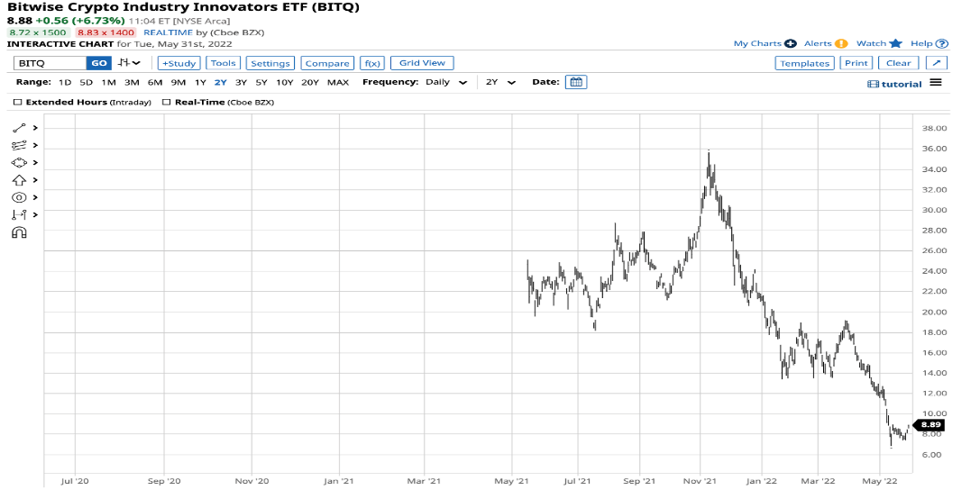Viewport: 980px width, 499px height.
Task: Click the BITQ symbol input field
Action: point(50,63)
